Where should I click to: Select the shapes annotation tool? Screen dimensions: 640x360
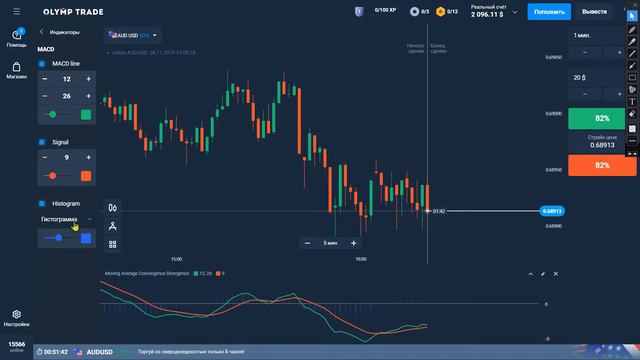pyautogui.click(x=632, y=89)
